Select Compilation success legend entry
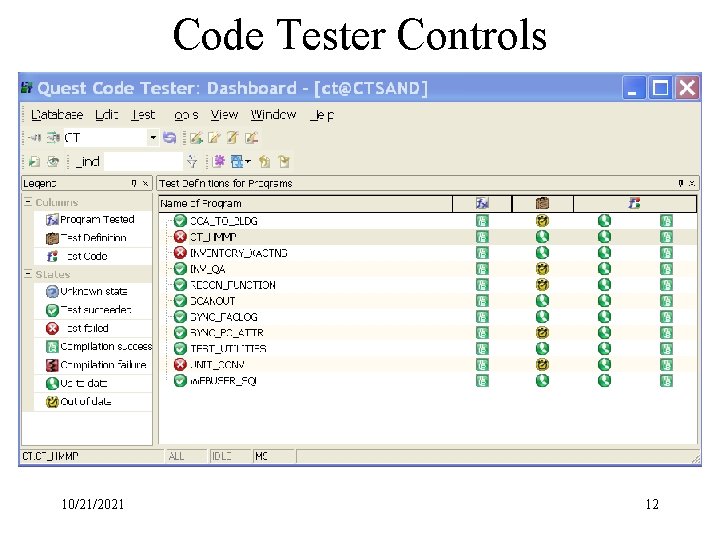The height and width of the screenshot is (540, 720). click(93, 347)
